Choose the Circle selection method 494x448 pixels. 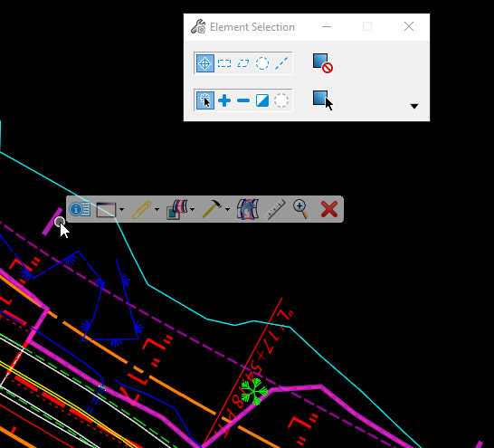pos(262,63)
